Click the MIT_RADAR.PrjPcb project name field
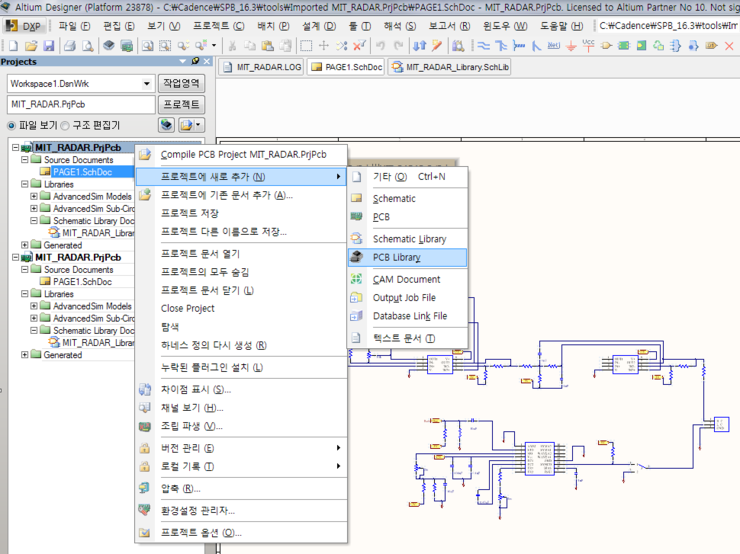This screenshot has width=740, height=554. (x=80, y=104)
